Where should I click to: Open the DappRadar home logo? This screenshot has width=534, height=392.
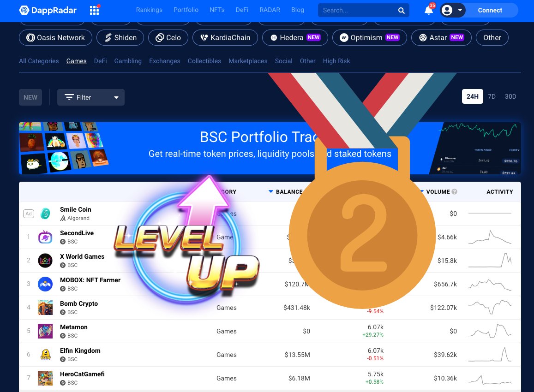[48, 10]
